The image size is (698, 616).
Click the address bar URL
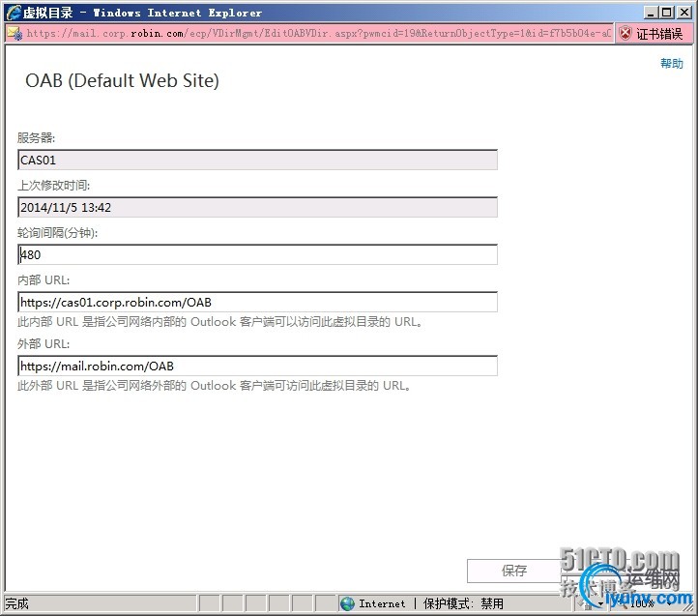tap(318, 34)
